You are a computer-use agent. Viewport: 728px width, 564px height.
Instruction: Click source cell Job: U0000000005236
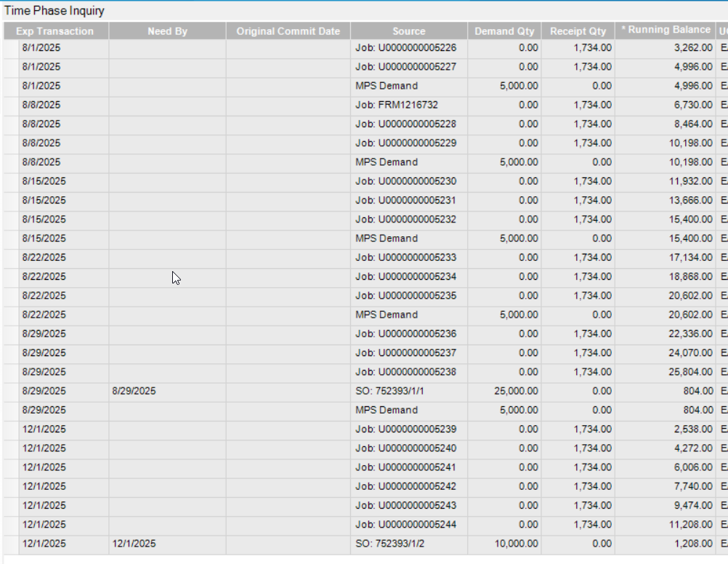click(409, 334)
